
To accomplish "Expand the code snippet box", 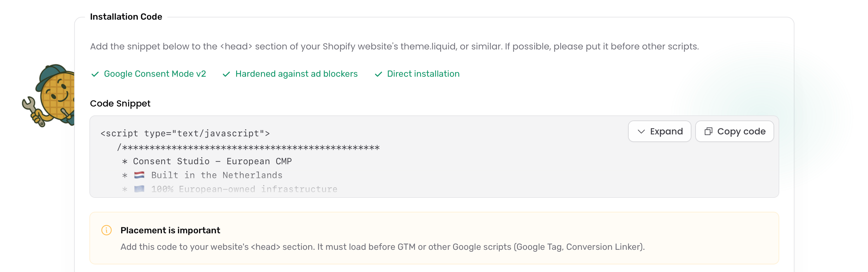I will tap(659, 131).
